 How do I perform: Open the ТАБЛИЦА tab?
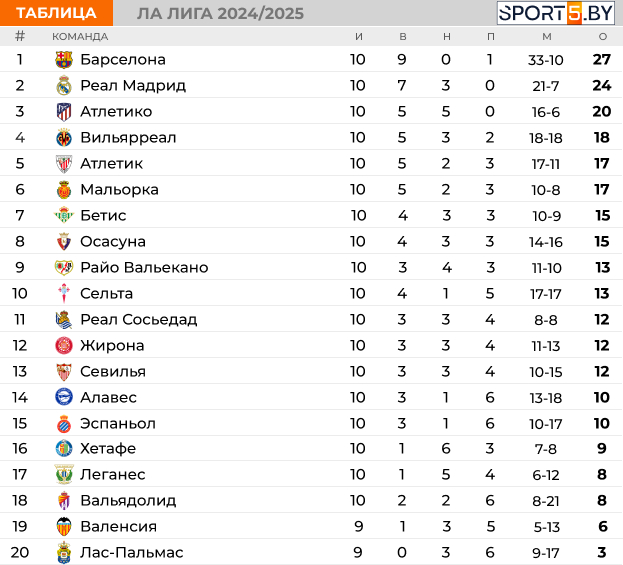(56, 13)
